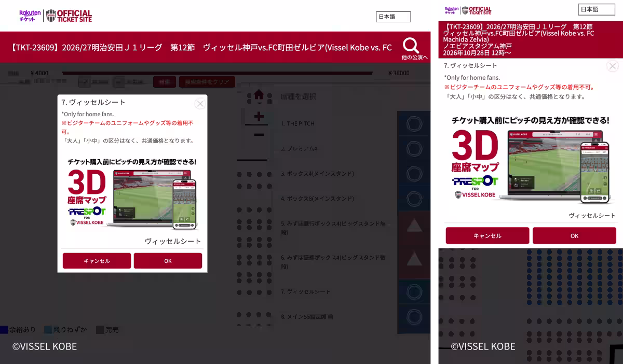Click OK in the desktop view dialog

168,261
